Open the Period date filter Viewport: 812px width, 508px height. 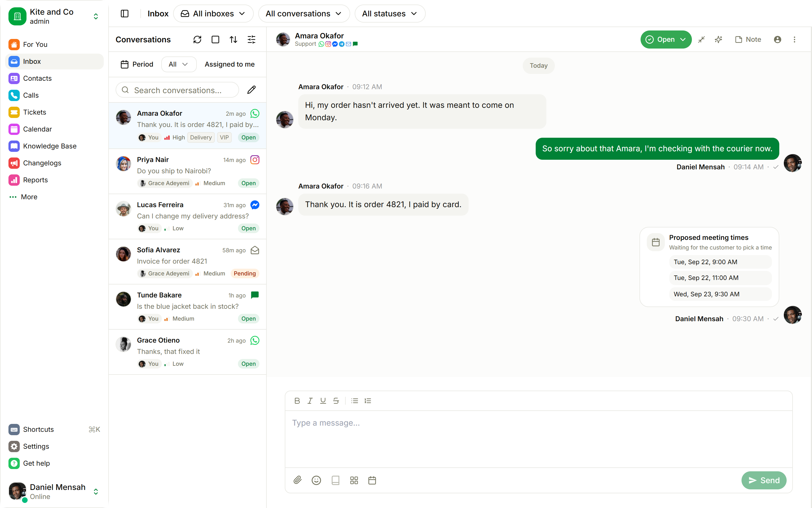[137, 64]
